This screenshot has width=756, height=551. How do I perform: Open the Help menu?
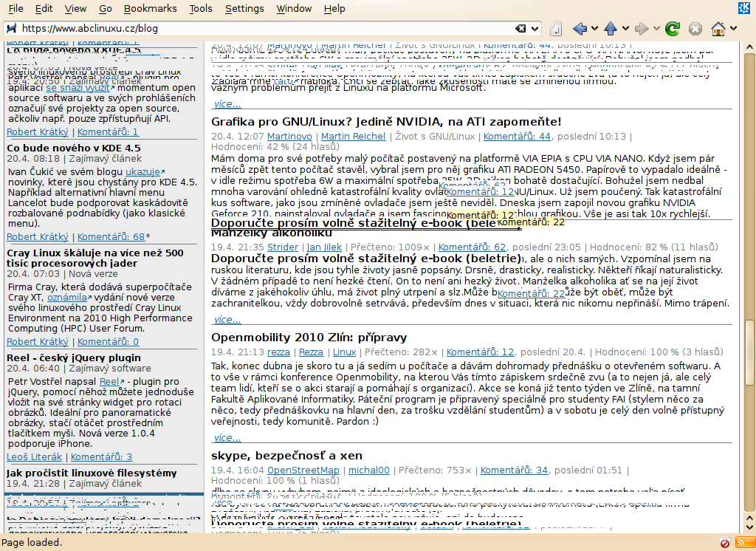coord(334,8)
